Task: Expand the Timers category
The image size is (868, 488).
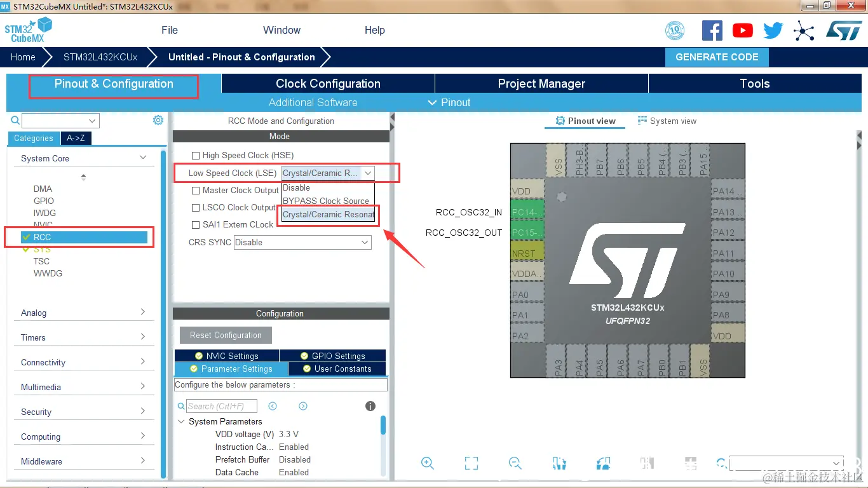Action: point(143,337)
